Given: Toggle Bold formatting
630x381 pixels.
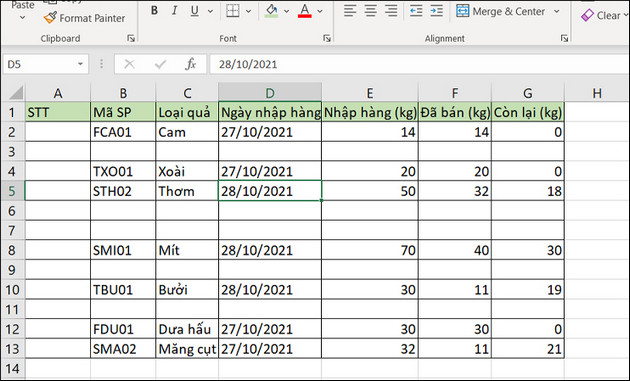Looking at the screenshot, I should tap(154, 11).
